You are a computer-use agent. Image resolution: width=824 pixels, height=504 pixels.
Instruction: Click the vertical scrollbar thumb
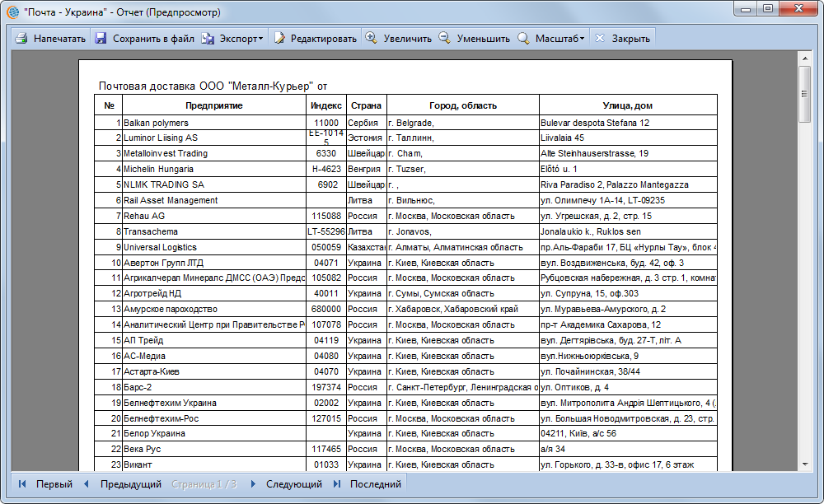coord(804,94)
